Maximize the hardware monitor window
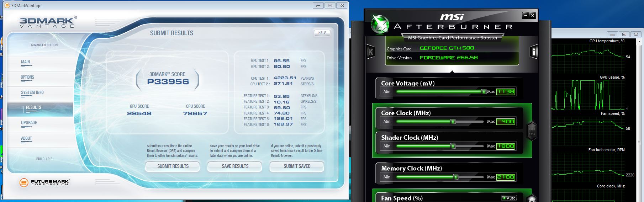The width and height of the screenshot is (644, 202). pos(624,34)
